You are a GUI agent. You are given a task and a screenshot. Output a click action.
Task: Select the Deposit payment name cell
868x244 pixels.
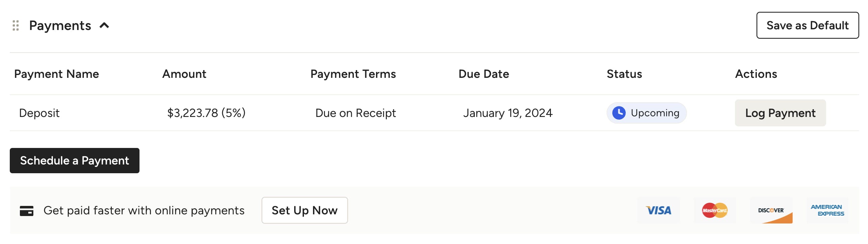[39, 113]
